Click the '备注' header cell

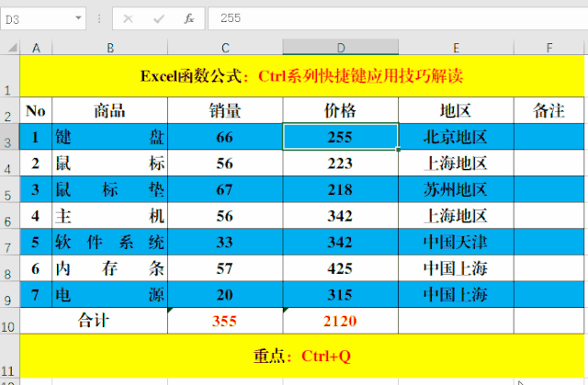click(549, 110)
